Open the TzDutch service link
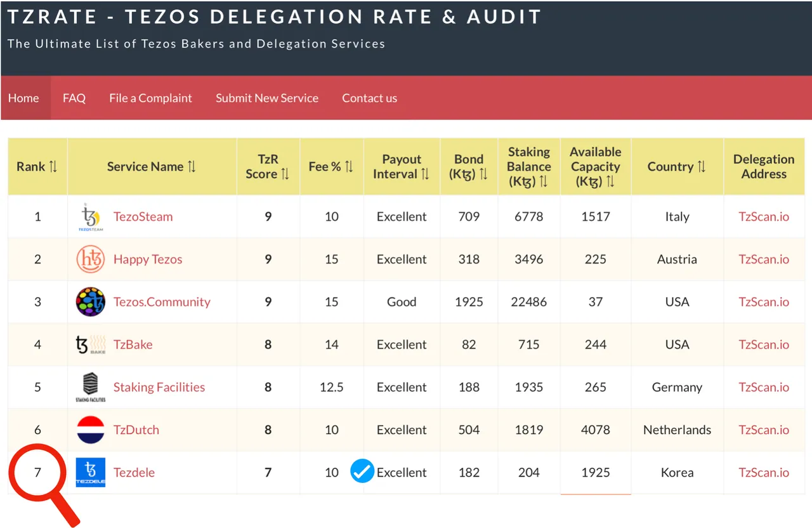 (136, 430)
